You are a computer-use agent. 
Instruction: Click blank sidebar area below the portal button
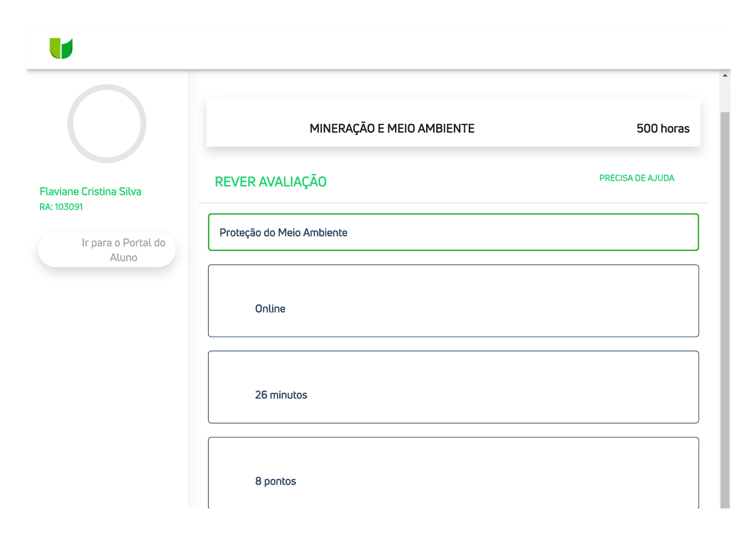(x=107, y=381)
